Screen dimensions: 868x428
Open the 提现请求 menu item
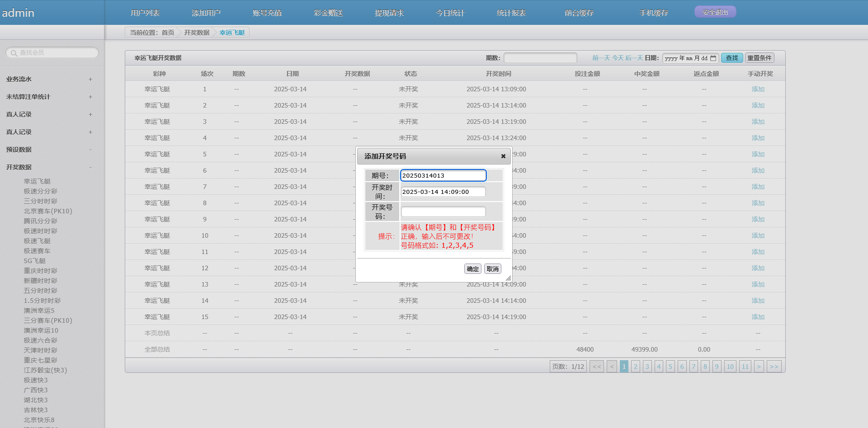388,13
